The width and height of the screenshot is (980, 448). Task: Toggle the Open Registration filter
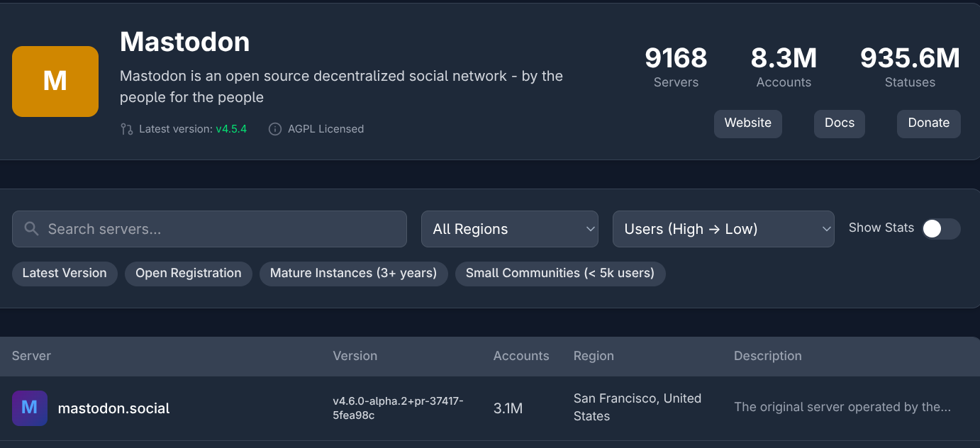(189, 274)
